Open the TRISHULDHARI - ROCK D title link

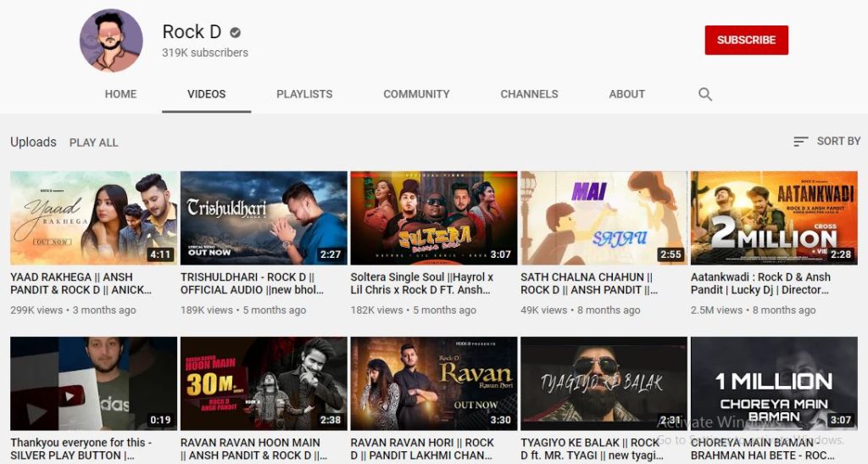tap(252, 283)
